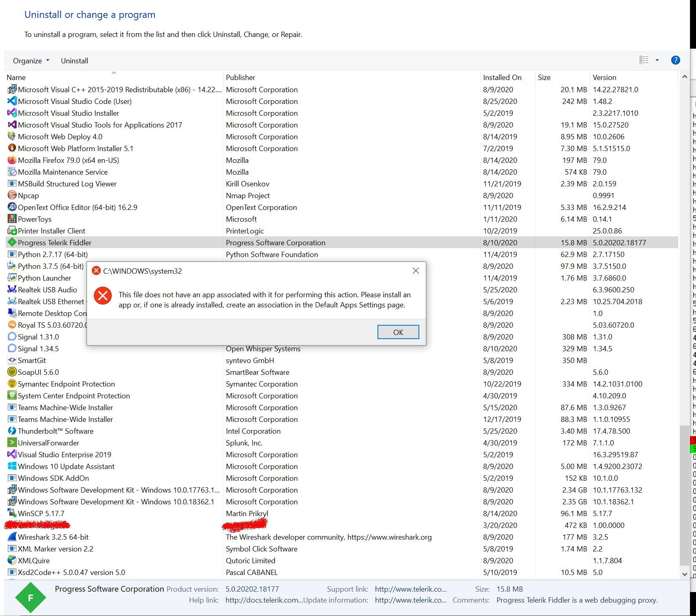
Task: Click the PowerToys app icon
Action: (12, 219)
